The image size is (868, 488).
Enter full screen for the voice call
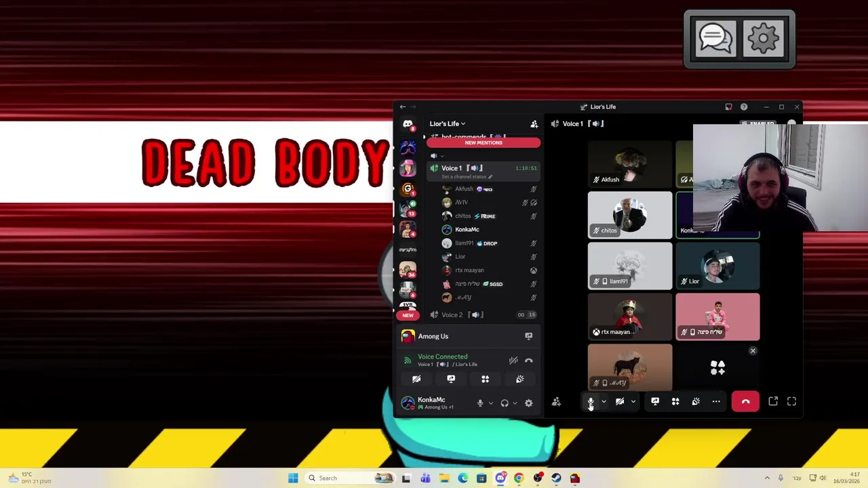(791, 401)
